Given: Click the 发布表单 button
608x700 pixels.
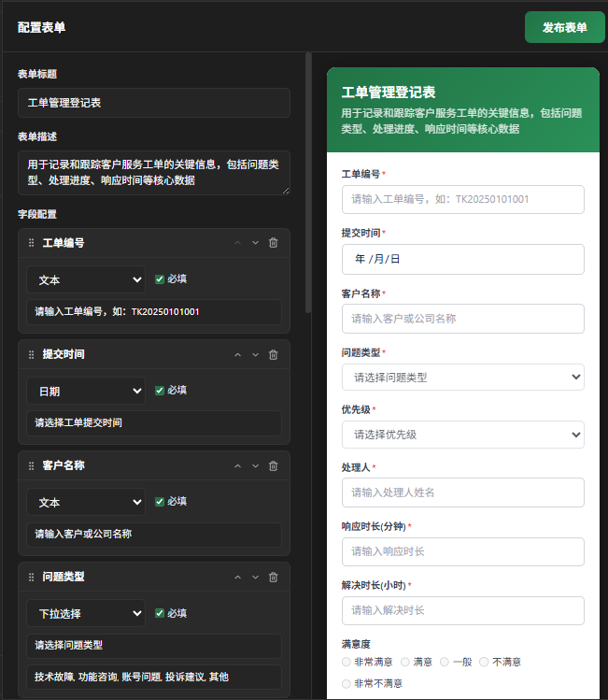Looking at the screenshot, I should 565,27.
